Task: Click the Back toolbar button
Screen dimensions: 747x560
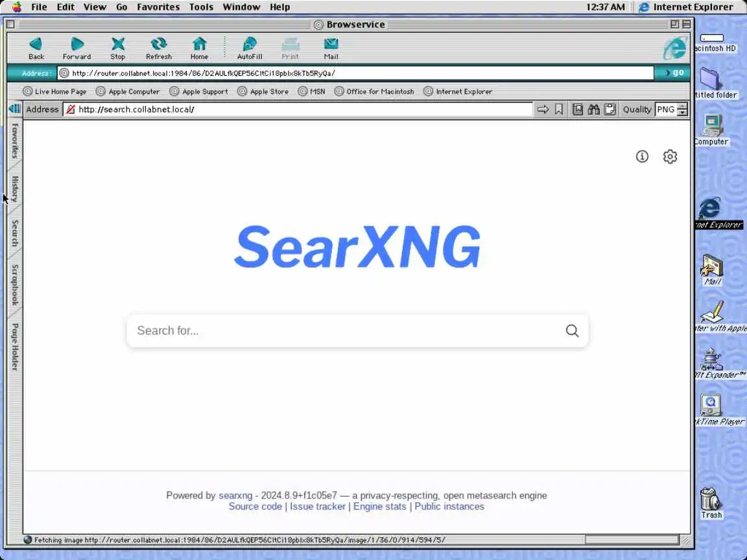Action: (x=36, y=49)
